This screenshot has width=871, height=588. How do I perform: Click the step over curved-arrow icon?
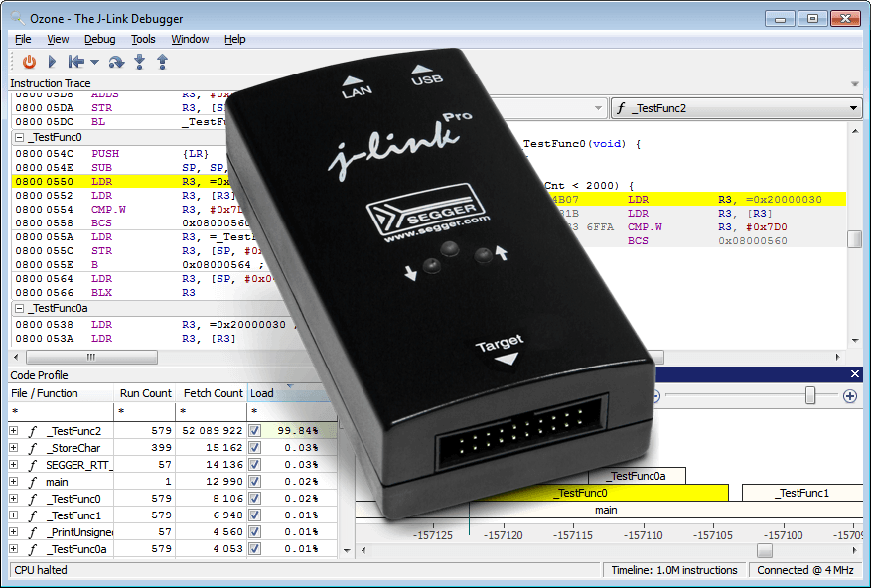tap(116, 62)
